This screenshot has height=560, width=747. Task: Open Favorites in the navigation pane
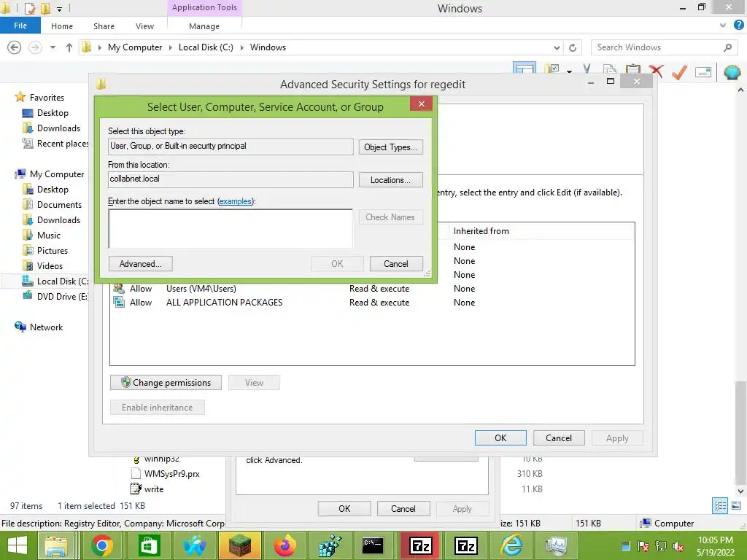coord(47,98)
